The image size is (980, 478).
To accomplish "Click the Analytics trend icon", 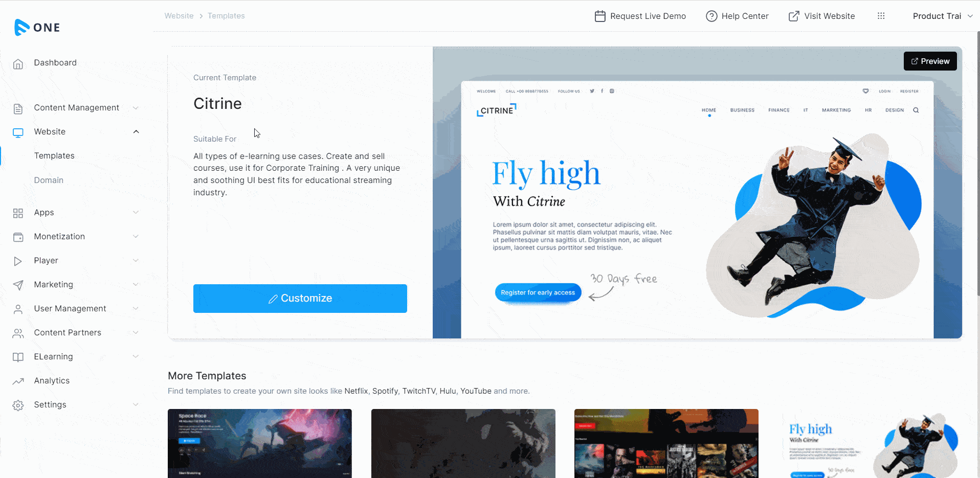I will pos(18,381).
